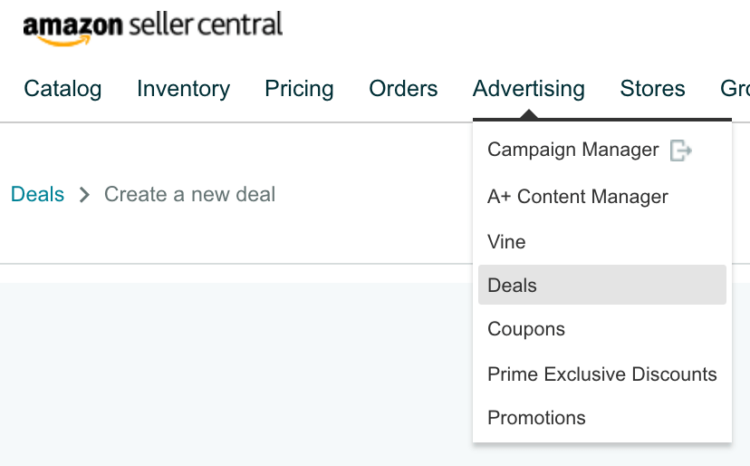Click the external link icon beside Campaign Manager

[x=681, y=151]
